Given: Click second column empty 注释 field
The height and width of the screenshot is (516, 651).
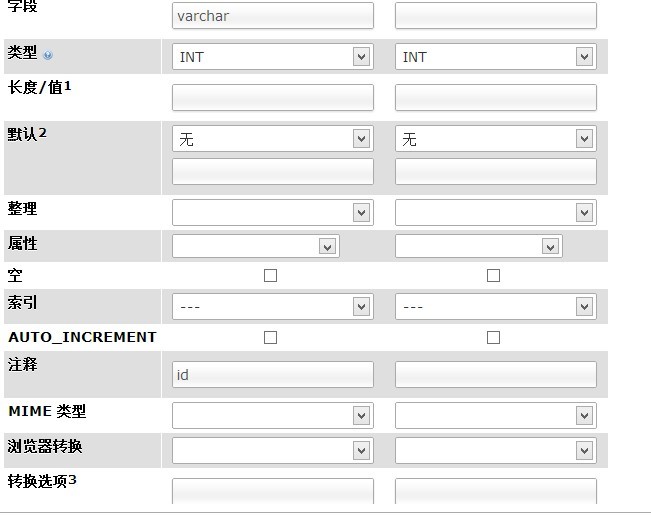Looking at the screenshot, I should click(496, 374).
